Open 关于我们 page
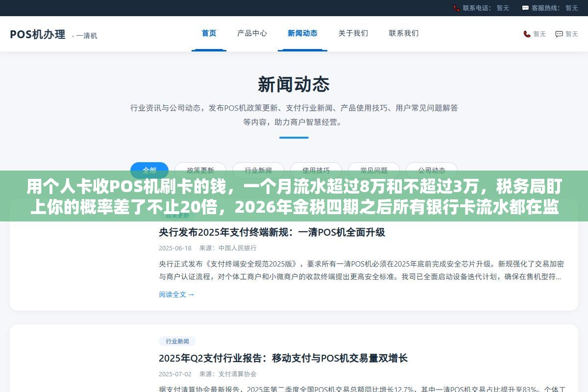The height and width of the screenshot is (392, 588). coord(353,33)
